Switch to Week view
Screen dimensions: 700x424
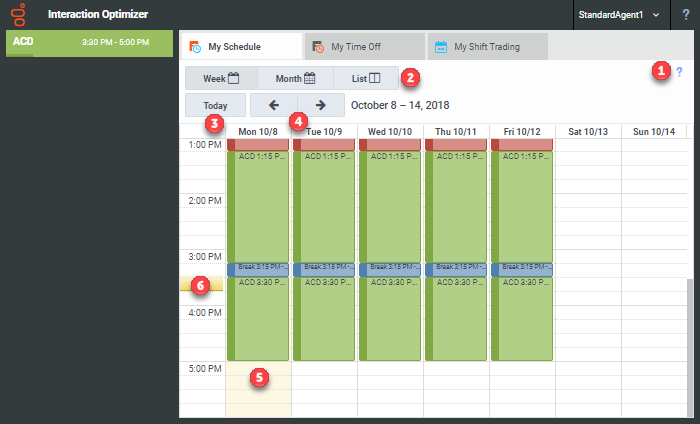[x=221, y=78]
